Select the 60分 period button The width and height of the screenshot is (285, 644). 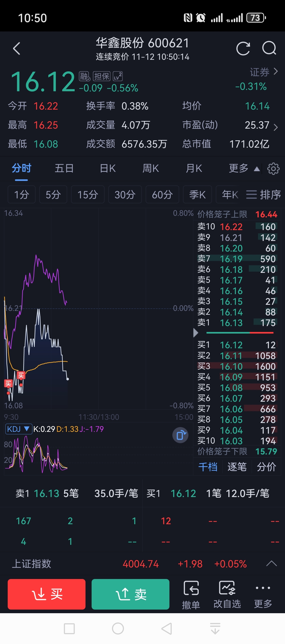pos(162,195)
